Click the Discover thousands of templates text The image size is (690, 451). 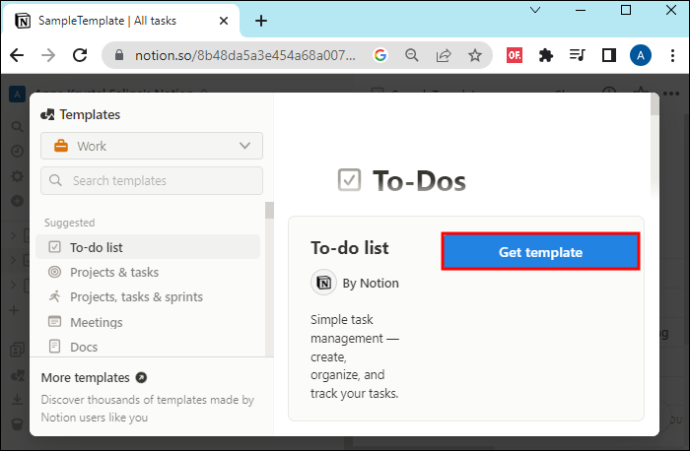click(147, 409)
